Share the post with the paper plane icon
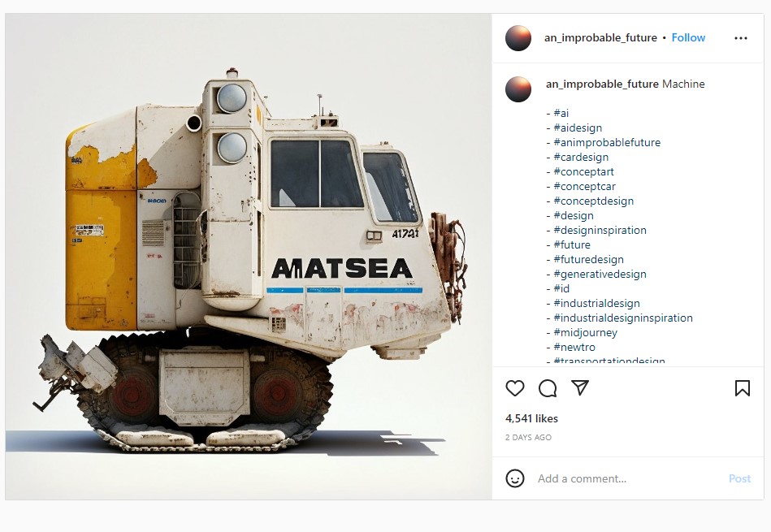Screen dimensions: 771x532 (580, 388)
